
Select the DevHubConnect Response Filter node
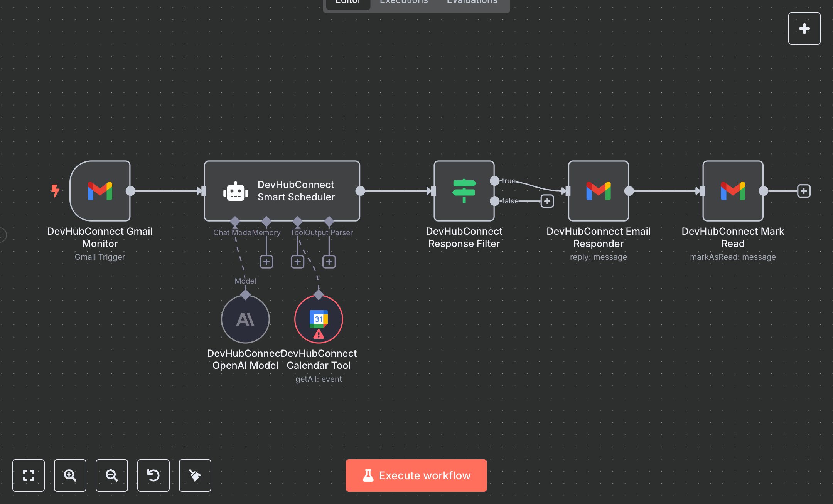(x=464, y=191)
